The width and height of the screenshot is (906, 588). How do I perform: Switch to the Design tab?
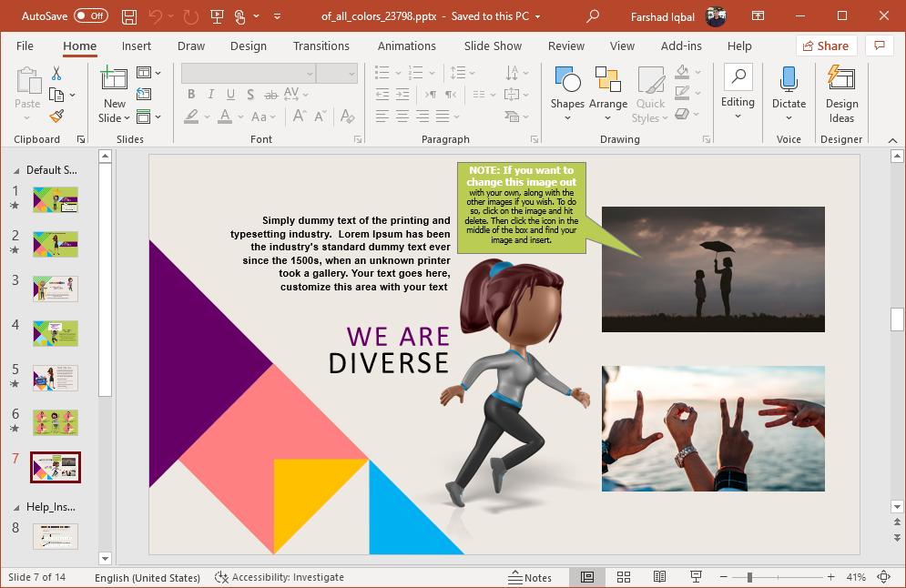[x=249, y=46]
